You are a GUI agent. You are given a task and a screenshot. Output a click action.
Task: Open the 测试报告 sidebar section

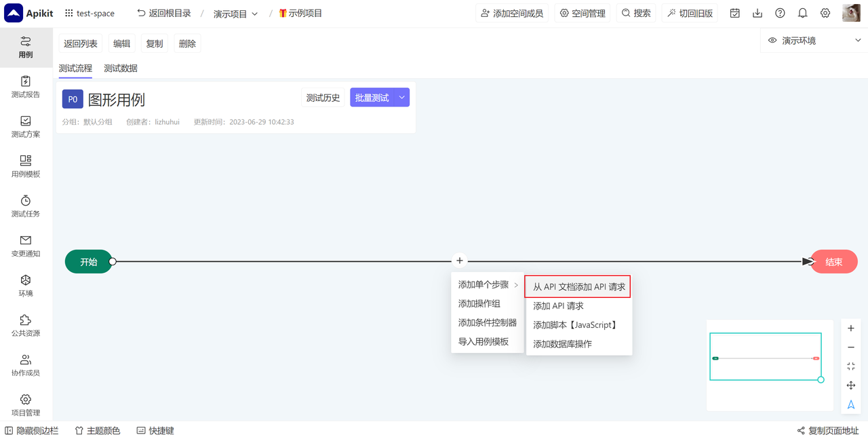coord(25,88)
